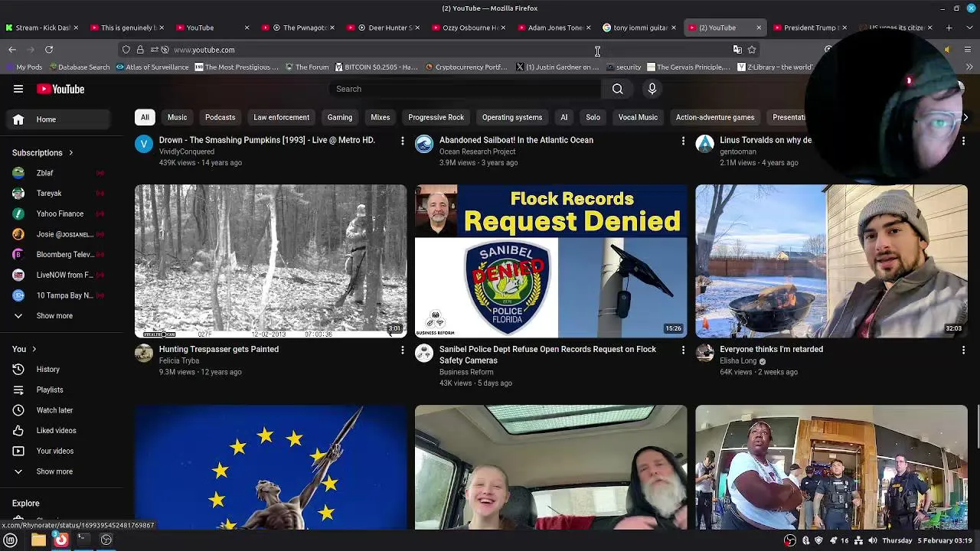Select the Vocal Music filter chip
Screen dimensions: 980x551
[x=638, y=117]
